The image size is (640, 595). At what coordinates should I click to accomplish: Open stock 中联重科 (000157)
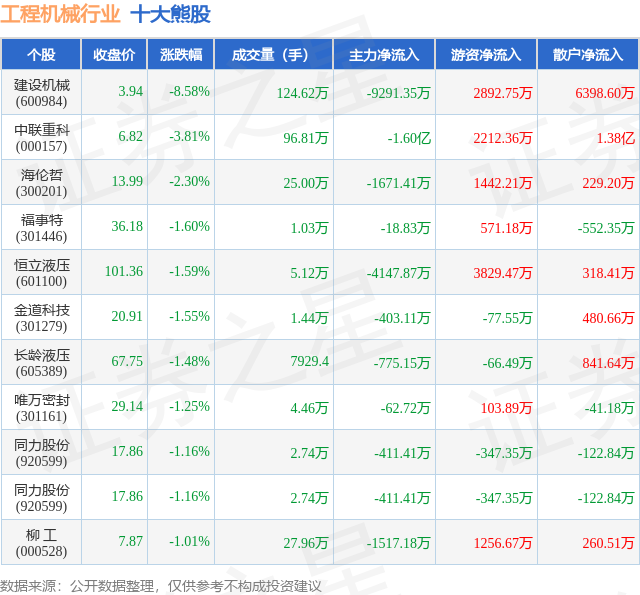click(x=41, y=138)
